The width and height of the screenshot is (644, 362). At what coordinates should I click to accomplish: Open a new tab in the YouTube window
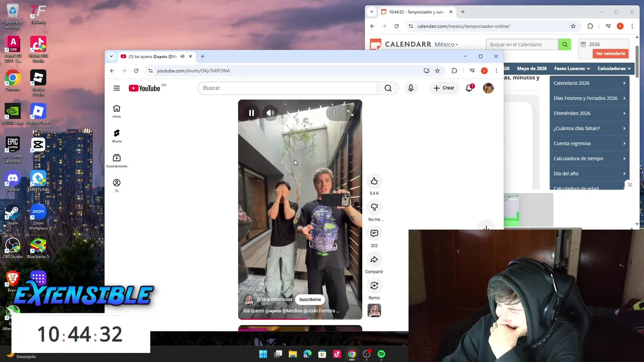point(202,56)
